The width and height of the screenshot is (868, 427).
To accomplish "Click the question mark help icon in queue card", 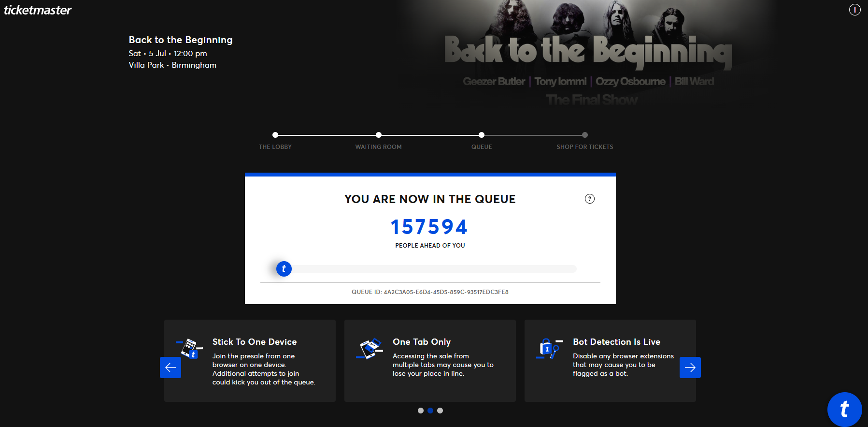I will click(x=589, y=199).
